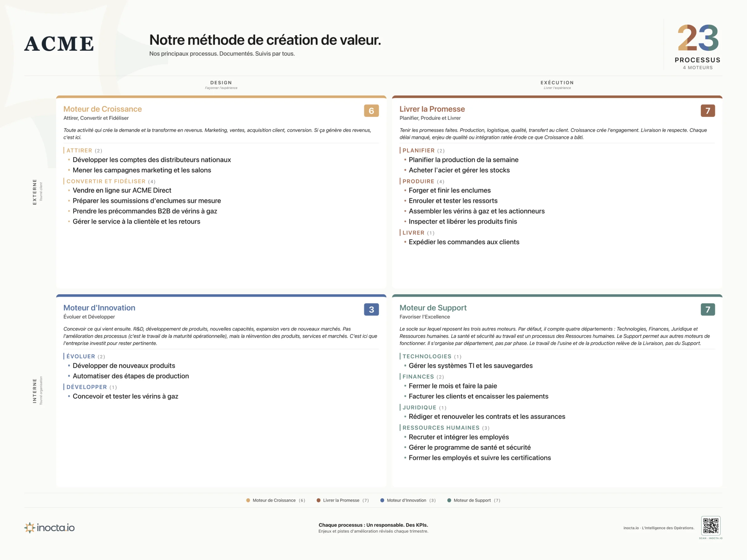The width and height of the screenshot is (747, 560).
Task: Click the Moteur de Support count badge 7
Action: [x=708, y=310]
